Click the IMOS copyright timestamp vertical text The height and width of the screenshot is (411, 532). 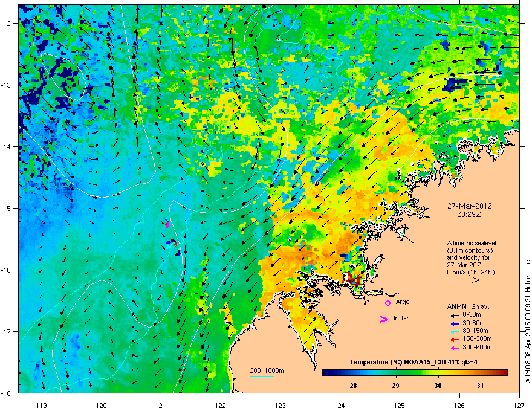tap(528, 322)
